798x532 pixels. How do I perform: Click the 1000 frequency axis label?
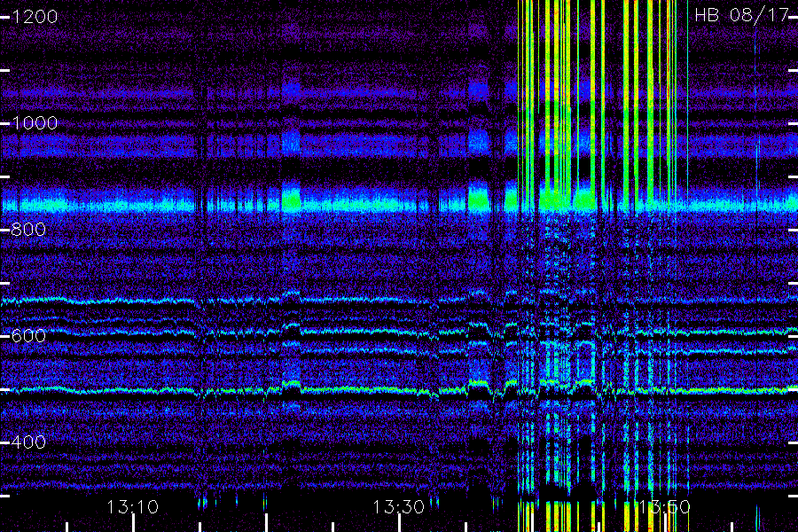[35, 123]
